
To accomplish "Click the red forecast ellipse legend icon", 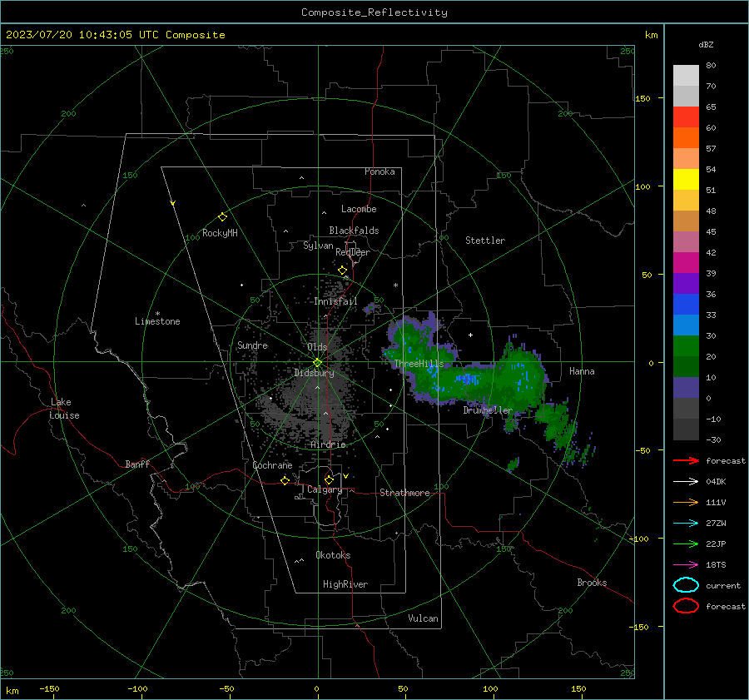I will pyautogui.click(x=686, y=606).
